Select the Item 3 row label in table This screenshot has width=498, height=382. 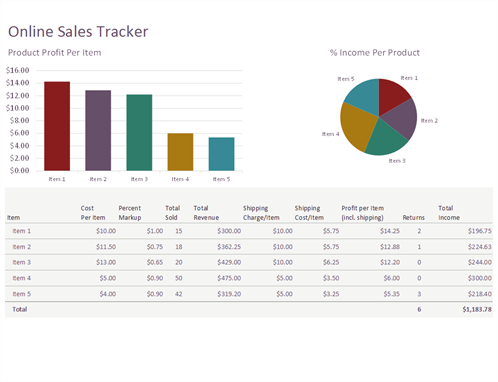click(x=22, y=262)
